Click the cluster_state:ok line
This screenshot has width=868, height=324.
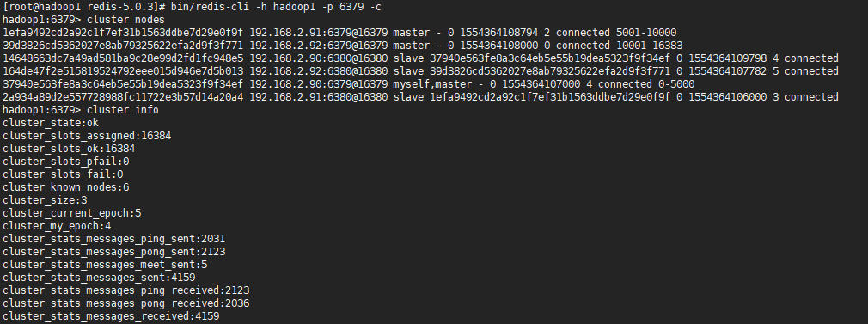point(51,122)
